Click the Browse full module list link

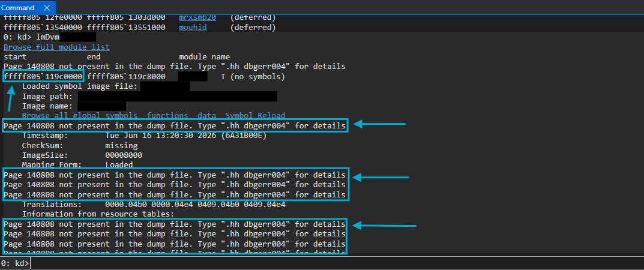(x=56, y=47)
